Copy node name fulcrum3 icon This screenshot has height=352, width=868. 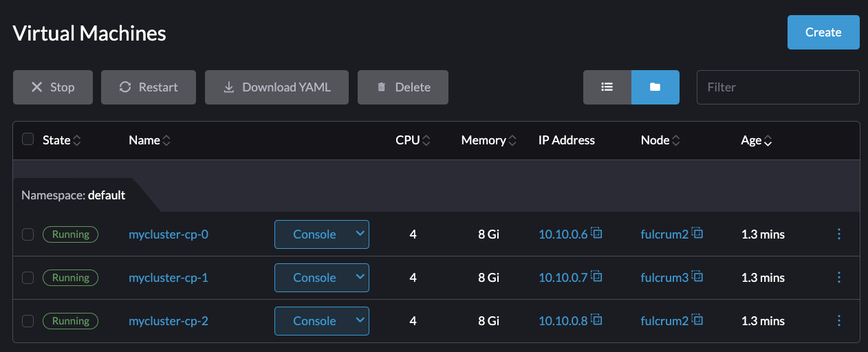[697, 276]
